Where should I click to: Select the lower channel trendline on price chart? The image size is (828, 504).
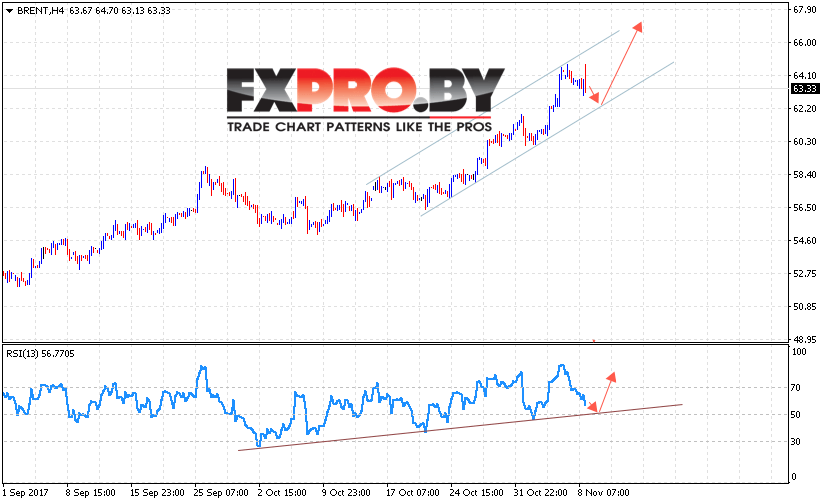click(547, 139)
